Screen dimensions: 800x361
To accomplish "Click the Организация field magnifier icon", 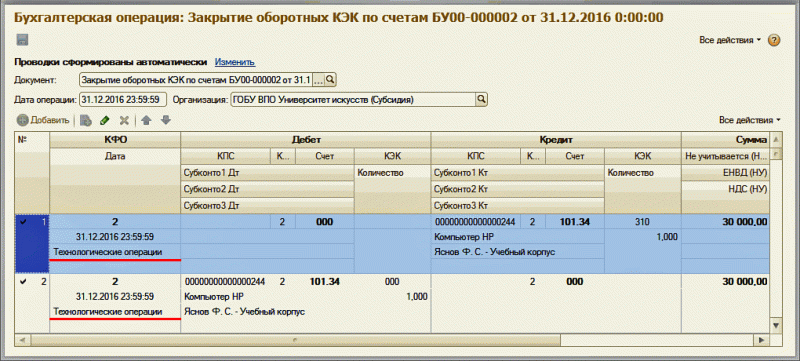I will (481, 99).
